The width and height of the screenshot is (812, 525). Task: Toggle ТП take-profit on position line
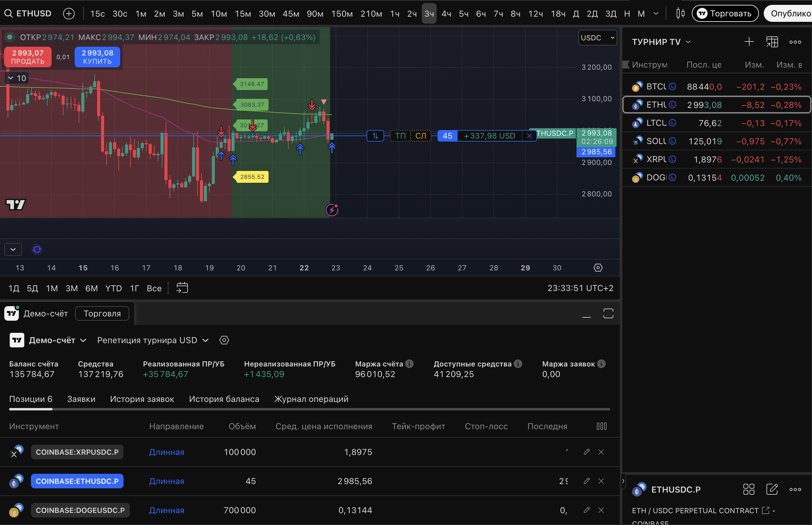pos(400,136)
